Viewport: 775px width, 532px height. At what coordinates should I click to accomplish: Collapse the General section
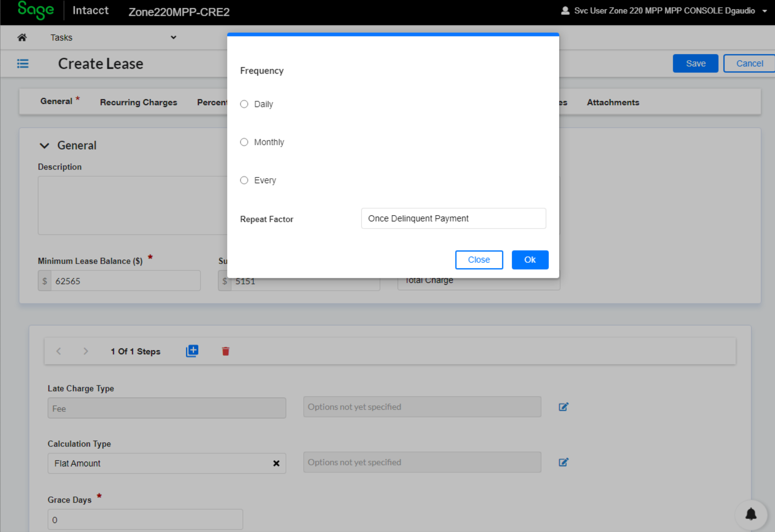point(45,146)
